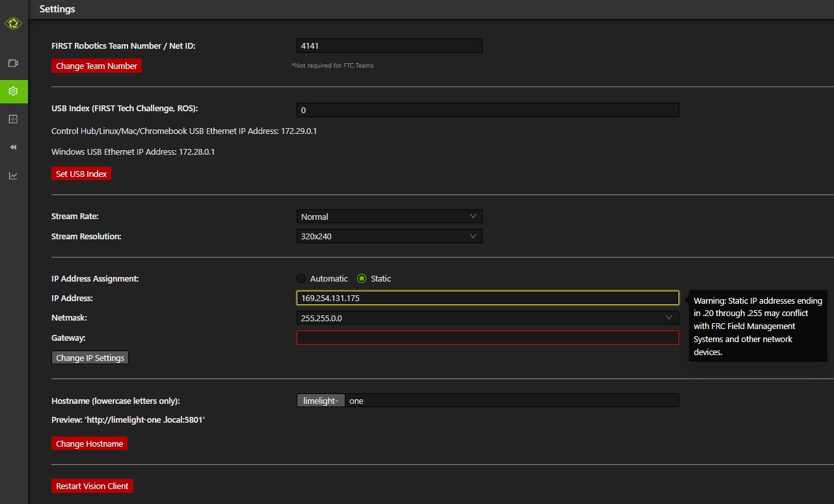Click the 'Gateway:' label
Viewport: 834px width, 504px height.
point(68,338)
